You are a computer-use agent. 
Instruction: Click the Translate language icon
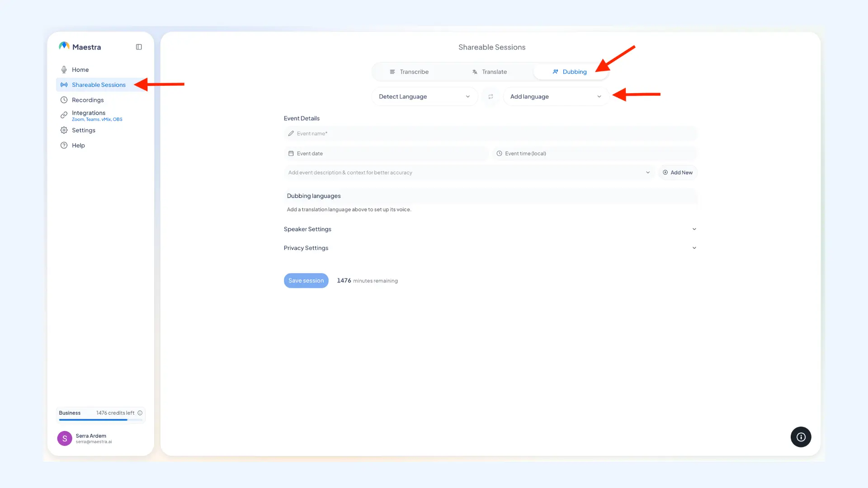(475, 72)
